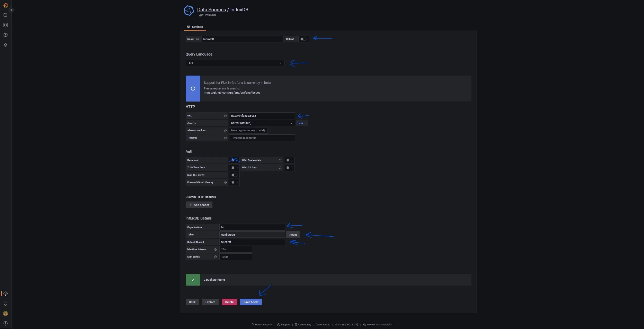Click the Data Sources breadcrumb link
644x329 pixels.
coord(211,10)
